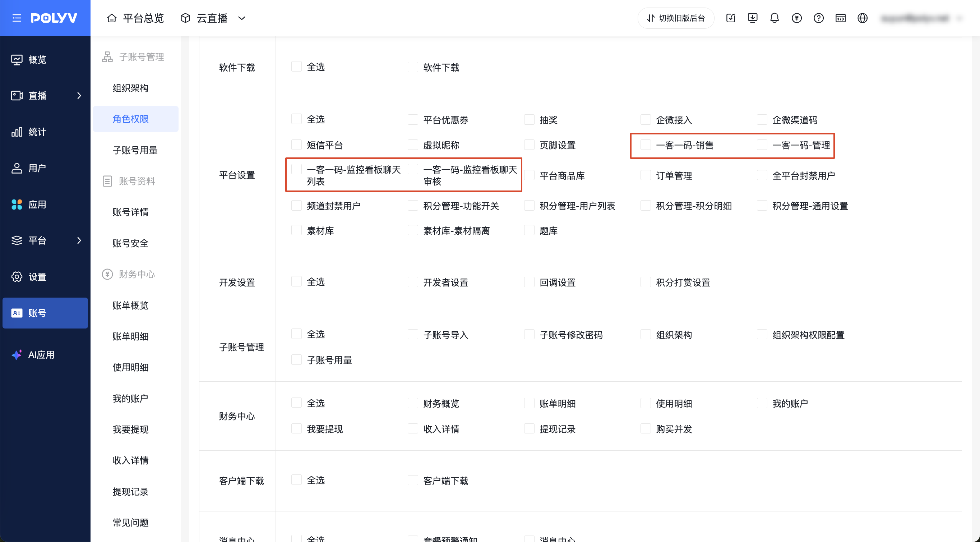Open the 应用 colorful apps icon
Screen dimensions: 980x542
coord(17,205)
